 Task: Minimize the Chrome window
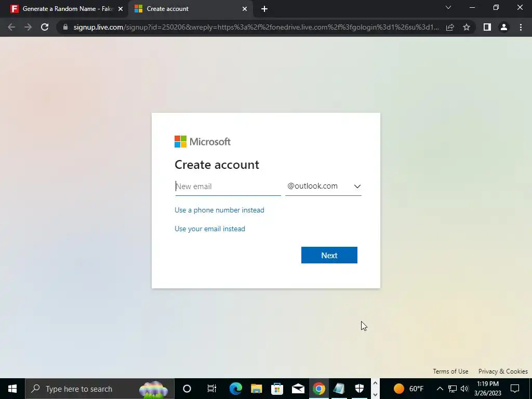(x=472, y=7)
